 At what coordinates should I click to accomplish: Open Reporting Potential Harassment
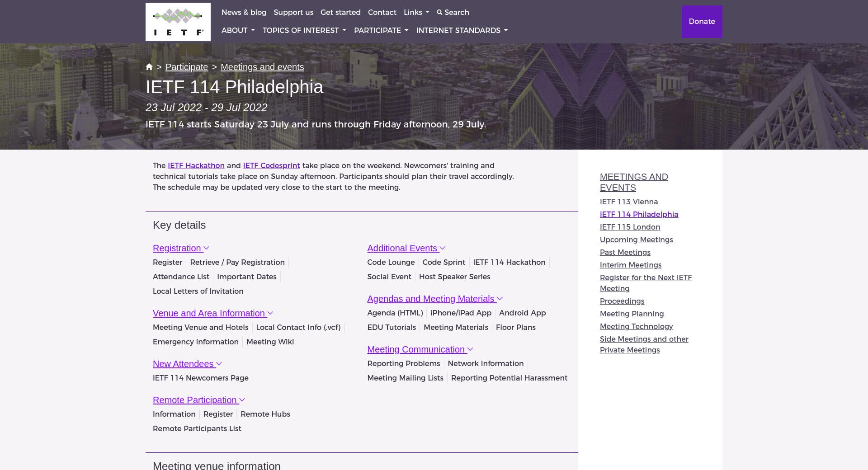[509, 378]
